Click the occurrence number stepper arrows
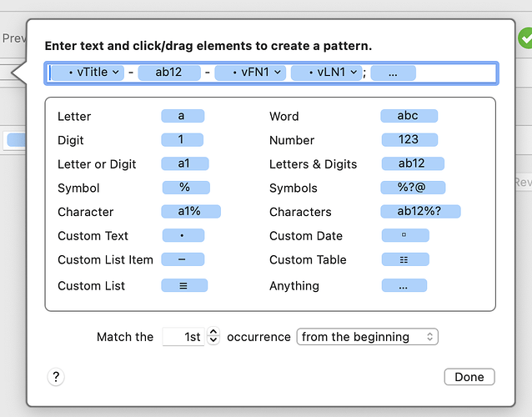Screen dimensions: 532x417 point(213,337)
